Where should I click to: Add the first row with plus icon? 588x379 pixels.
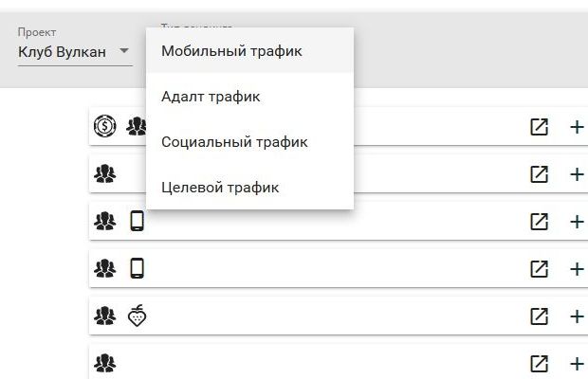pyautogui.click(x=577, y=127)
